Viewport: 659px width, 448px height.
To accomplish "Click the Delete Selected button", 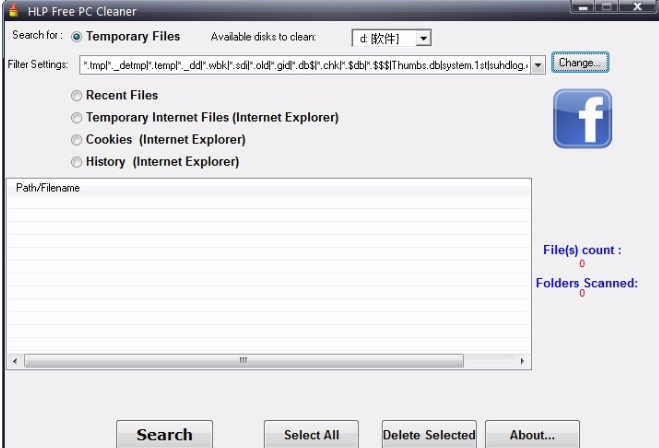I will pos(429,434).
